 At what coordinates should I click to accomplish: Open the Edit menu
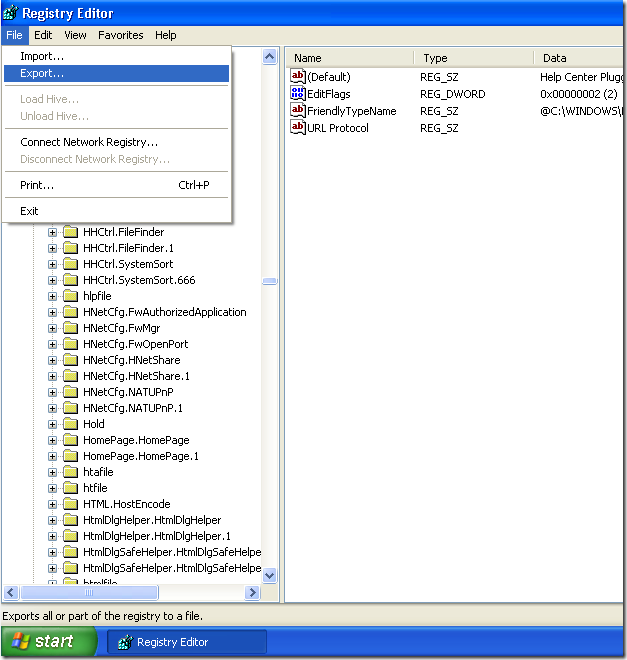(x=43, y=35)
